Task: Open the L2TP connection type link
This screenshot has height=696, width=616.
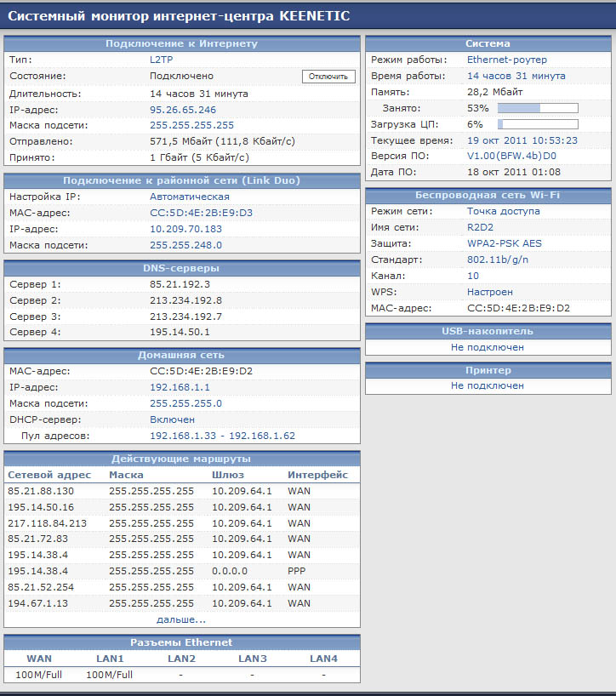Action: [161, 60]
